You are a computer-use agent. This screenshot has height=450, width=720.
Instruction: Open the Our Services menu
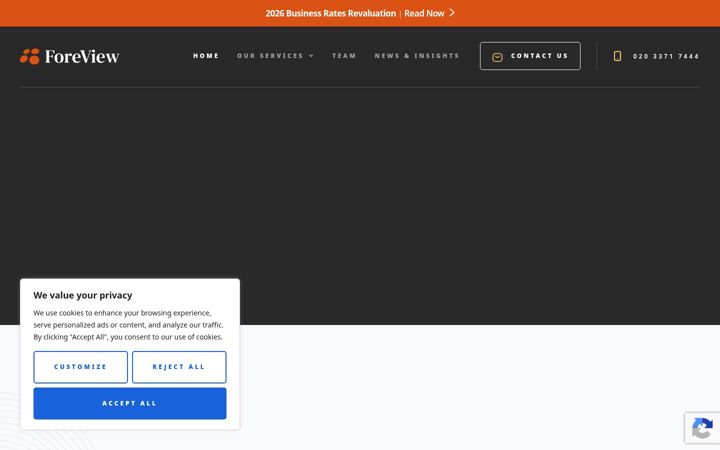pos(270,56)
